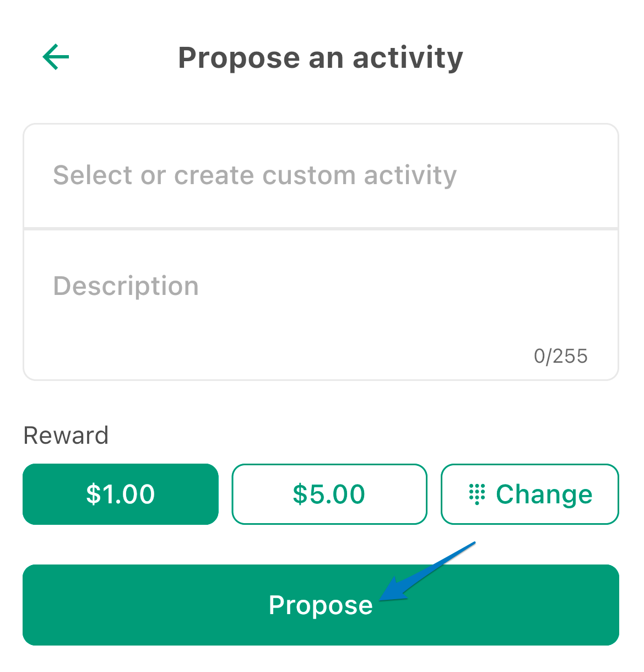Click the divider between activity and description

tap(321, 229)
